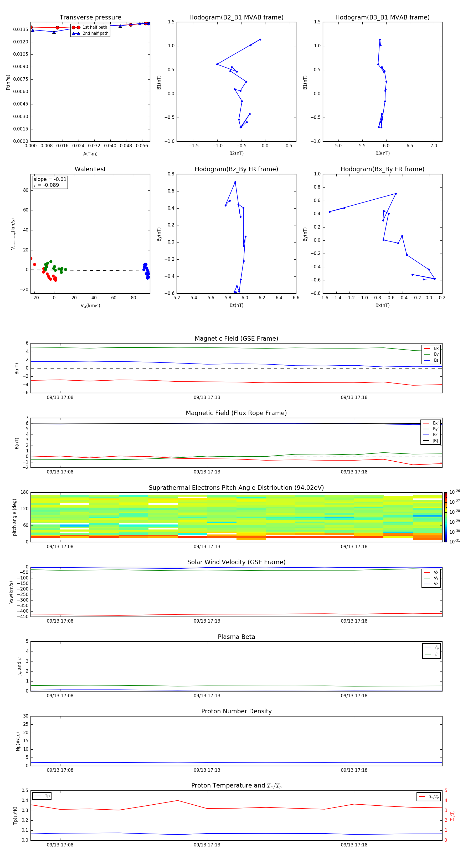The width and height of the screenshot is (473, 868).
Task: Click the 'Vy' legend entry in solar wind plot
Action: pyautogui.click(x=431, y=578)
